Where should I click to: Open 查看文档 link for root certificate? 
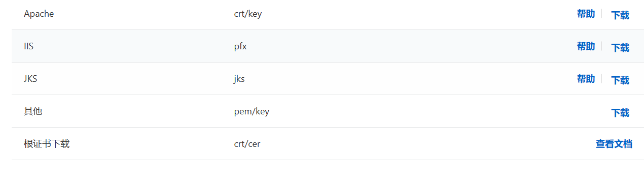point(614,144)
